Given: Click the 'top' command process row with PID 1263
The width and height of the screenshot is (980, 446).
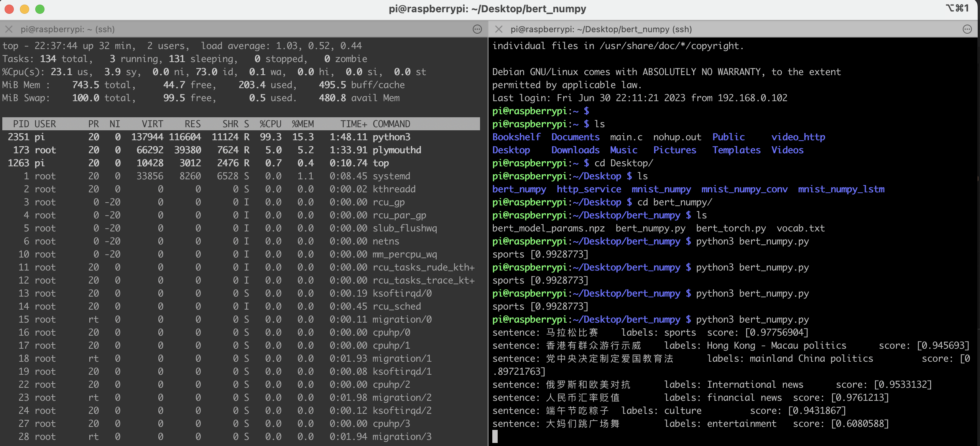Looking at the screenshot, I should point(241,163).
